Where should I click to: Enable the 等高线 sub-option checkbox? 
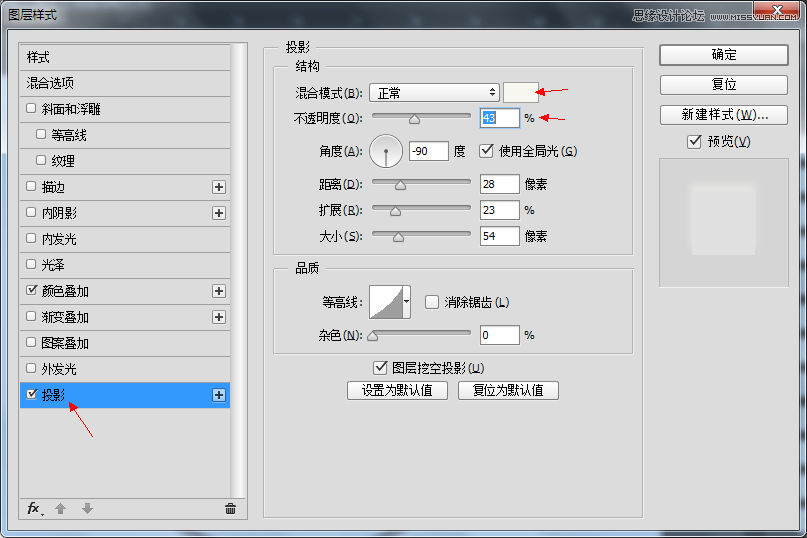coord(41,134)
